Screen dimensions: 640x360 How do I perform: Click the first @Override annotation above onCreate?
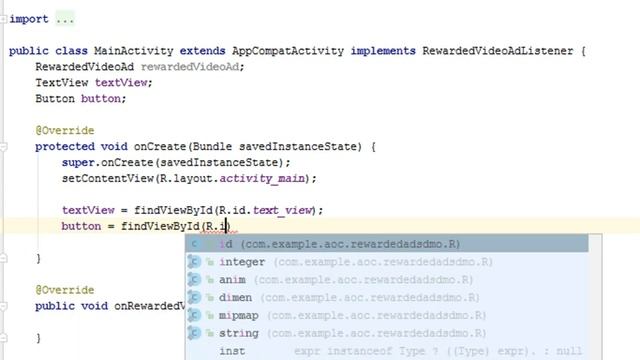64,131
